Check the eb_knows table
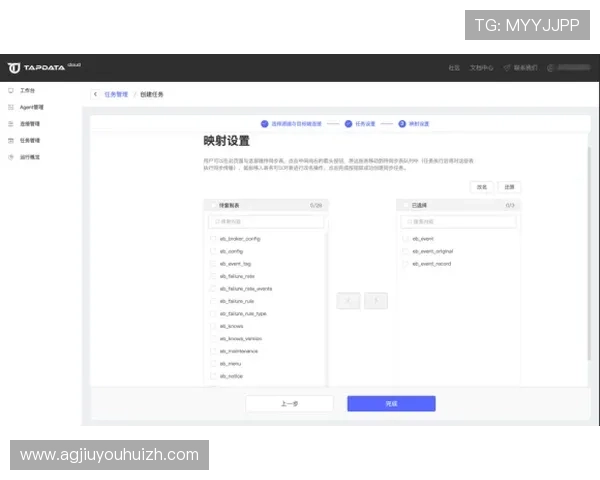 [x=213, y=326]
